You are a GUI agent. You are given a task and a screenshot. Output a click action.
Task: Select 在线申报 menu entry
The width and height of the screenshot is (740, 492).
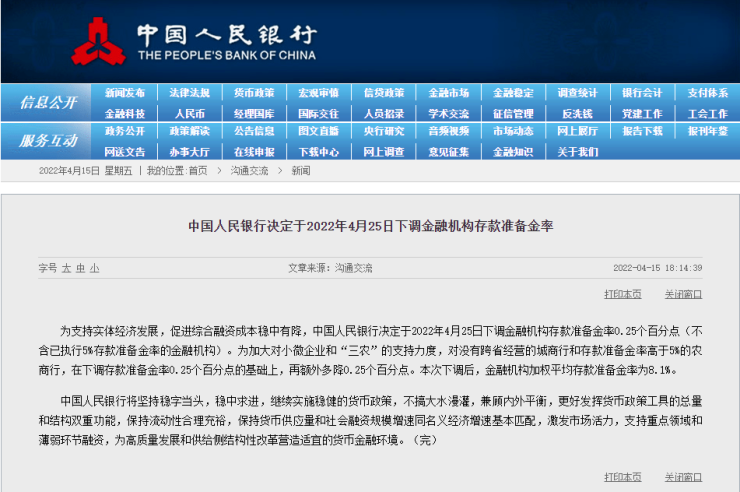254,152
